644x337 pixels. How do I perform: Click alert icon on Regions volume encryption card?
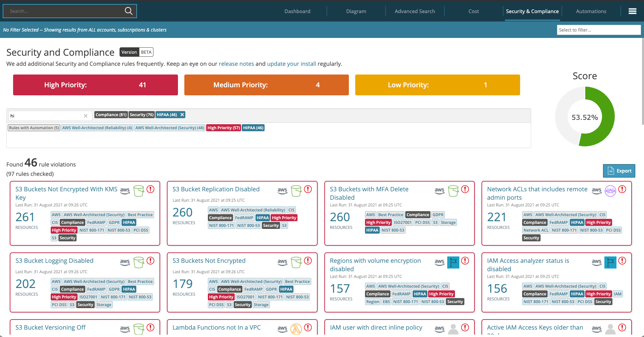tap(465, 261)
